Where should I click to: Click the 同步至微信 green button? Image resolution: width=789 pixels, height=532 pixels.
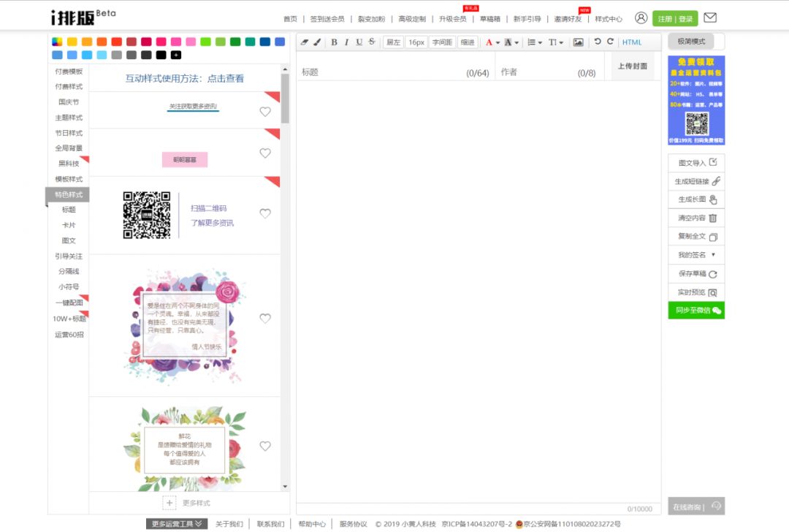click(696, 311)
